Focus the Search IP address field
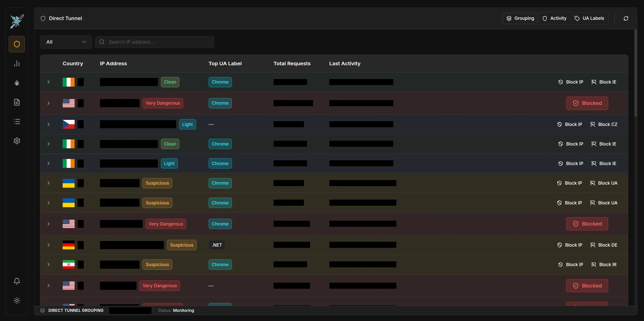 [155, 42]
